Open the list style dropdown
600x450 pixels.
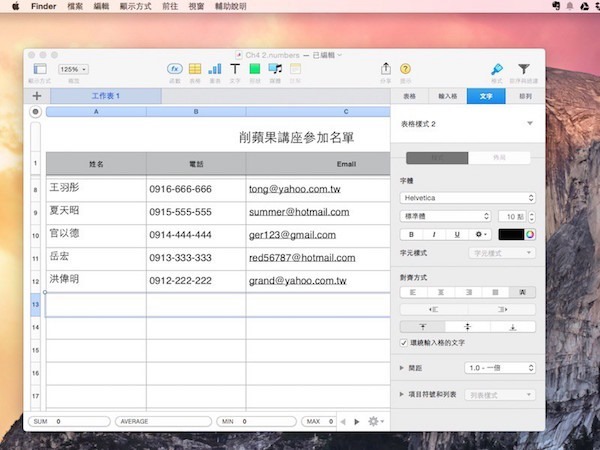(500, 395)
